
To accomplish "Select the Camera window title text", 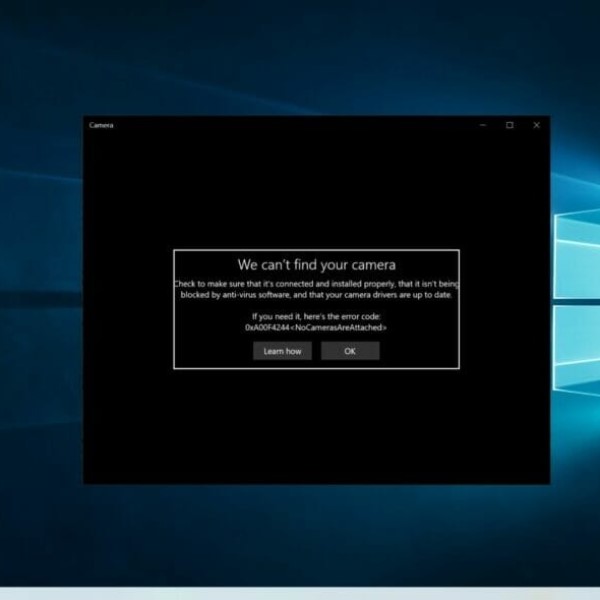I will point(101,125).
